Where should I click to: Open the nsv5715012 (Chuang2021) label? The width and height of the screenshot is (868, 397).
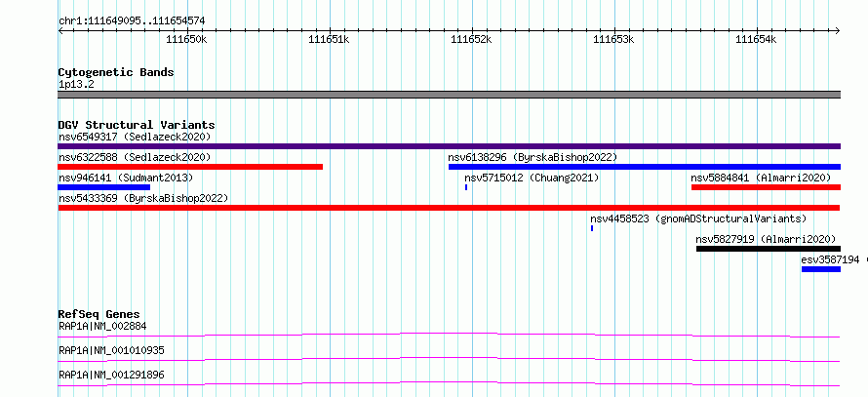(x=532, y=178)
